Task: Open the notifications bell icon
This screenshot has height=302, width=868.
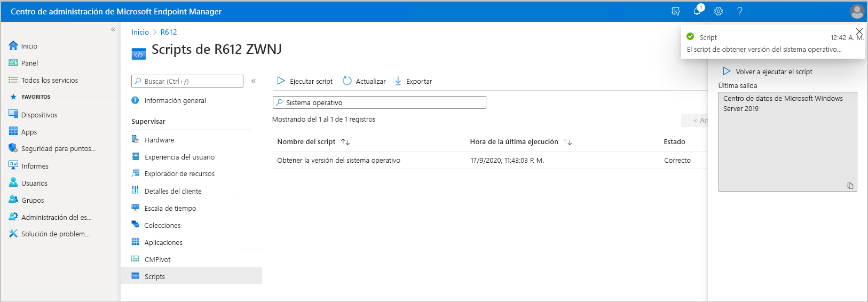Action: click(x=697, y=11)
